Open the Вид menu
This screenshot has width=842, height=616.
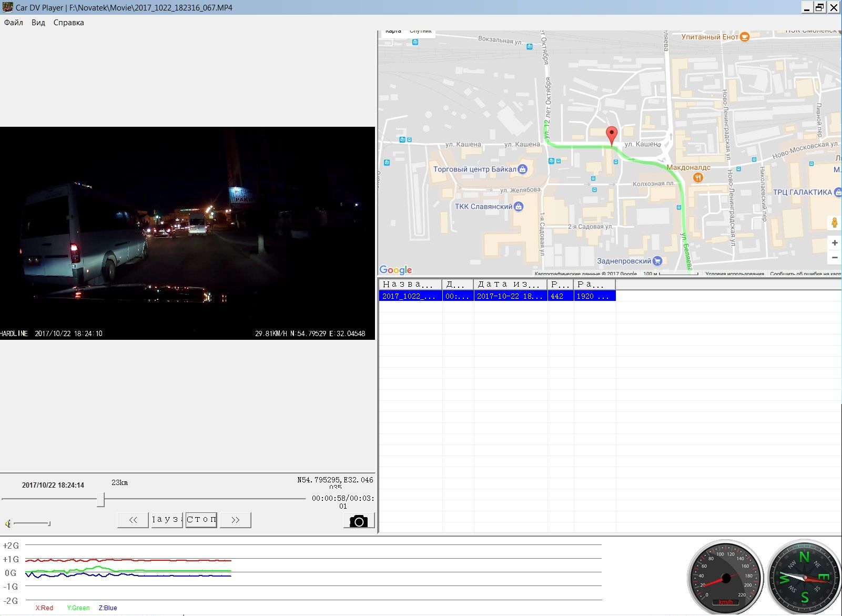[x=38, y=23]
